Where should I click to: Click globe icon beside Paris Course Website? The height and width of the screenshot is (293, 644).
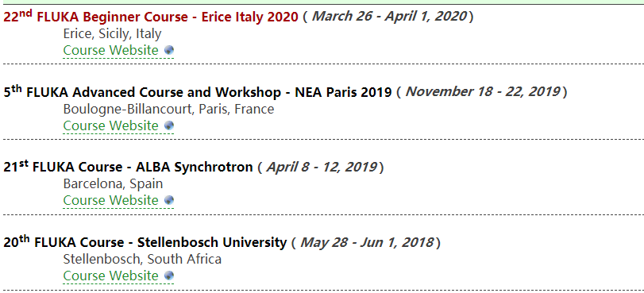pos(169,125)
